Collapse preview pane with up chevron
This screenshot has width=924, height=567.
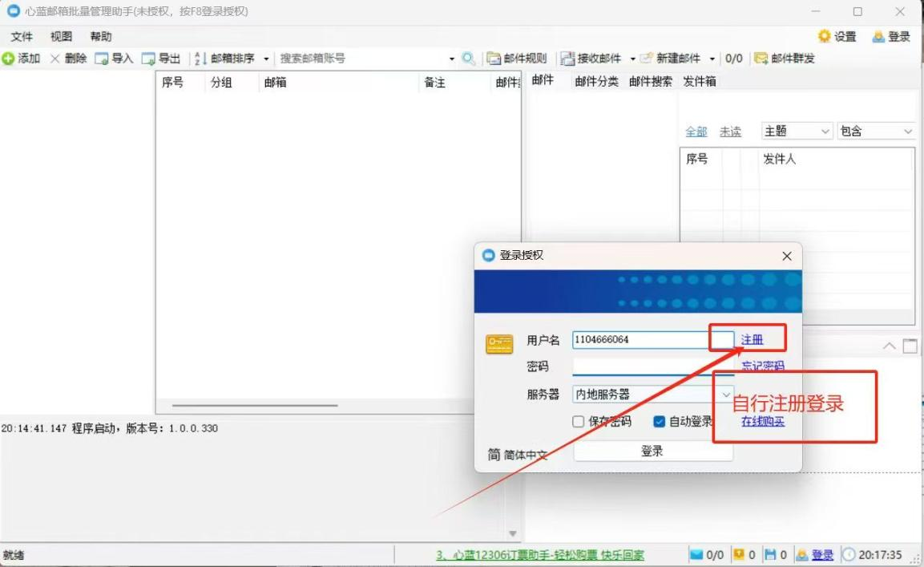890,346
